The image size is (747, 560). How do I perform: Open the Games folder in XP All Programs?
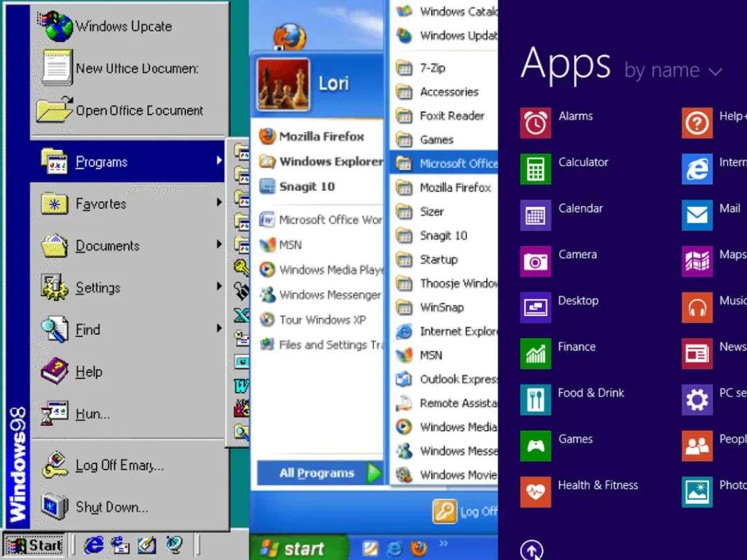(444, 140)
